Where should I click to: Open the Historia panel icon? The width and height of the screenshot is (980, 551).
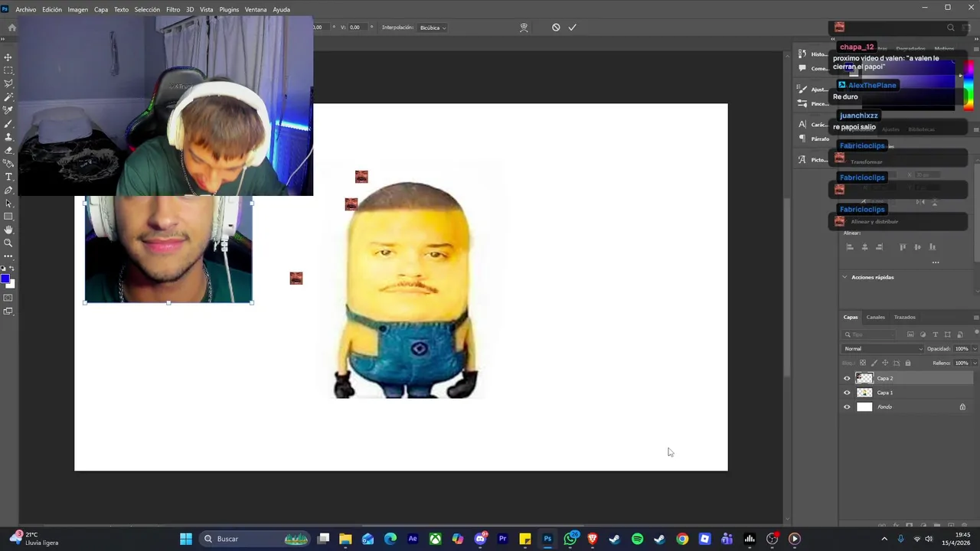click(802, 54)
